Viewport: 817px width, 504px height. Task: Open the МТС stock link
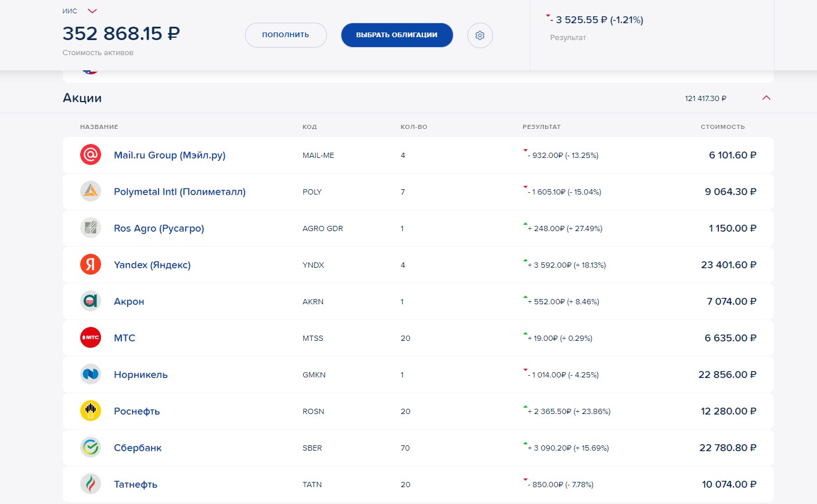tap(124, 338)
